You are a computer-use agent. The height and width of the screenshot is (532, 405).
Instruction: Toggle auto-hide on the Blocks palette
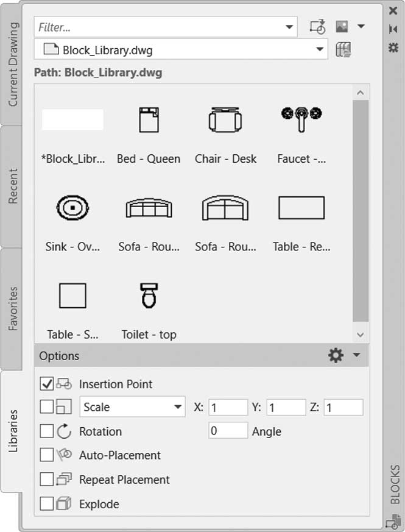pyautogui.click(x=393, y=29)
